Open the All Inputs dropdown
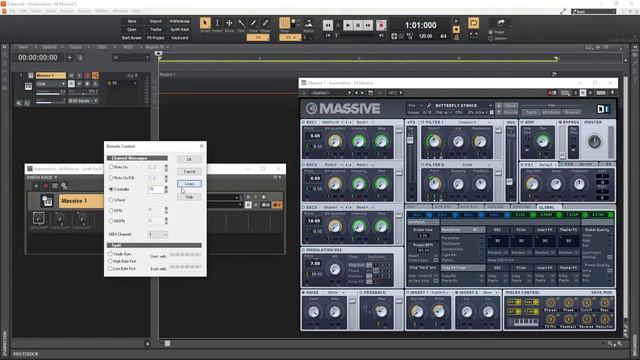The height and width of the screenshot is (360, 640). coord(83,100)
